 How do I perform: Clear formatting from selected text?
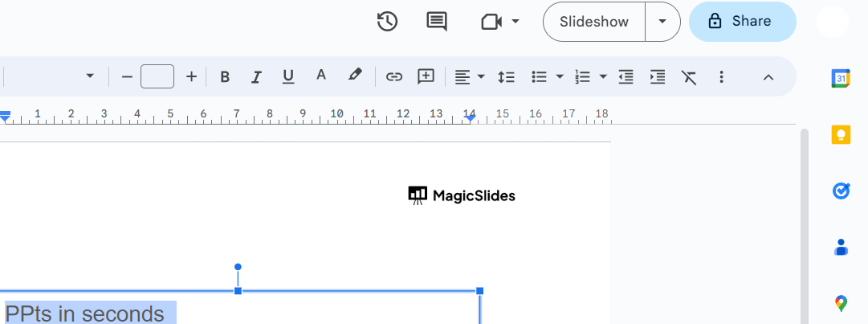tap(689, 77)
